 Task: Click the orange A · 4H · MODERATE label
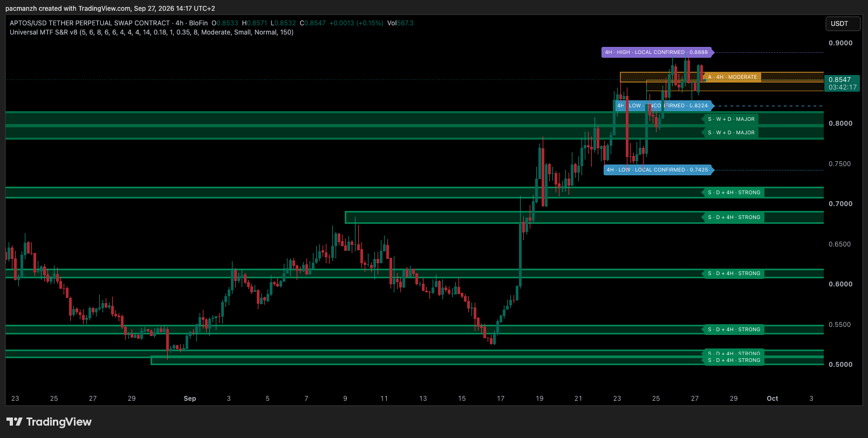732,77
